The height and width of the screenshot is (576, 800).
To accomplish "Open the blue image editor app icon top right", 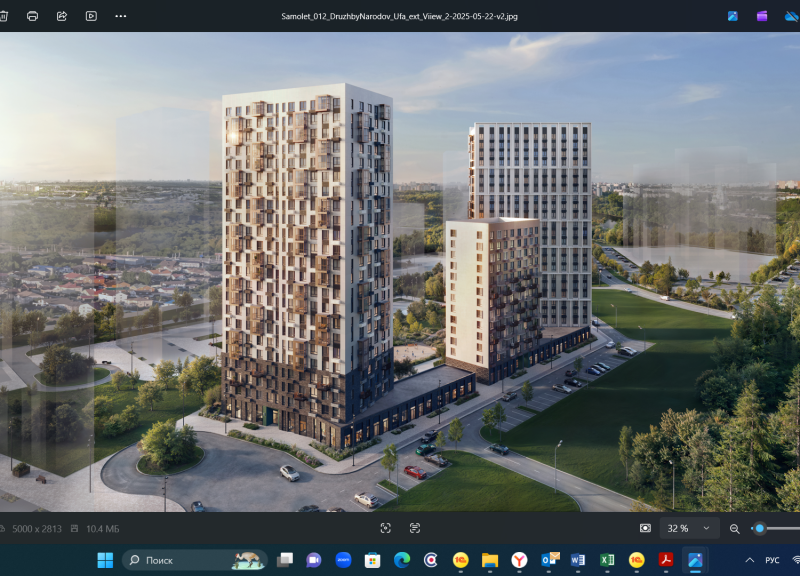I will coord(733,16).
